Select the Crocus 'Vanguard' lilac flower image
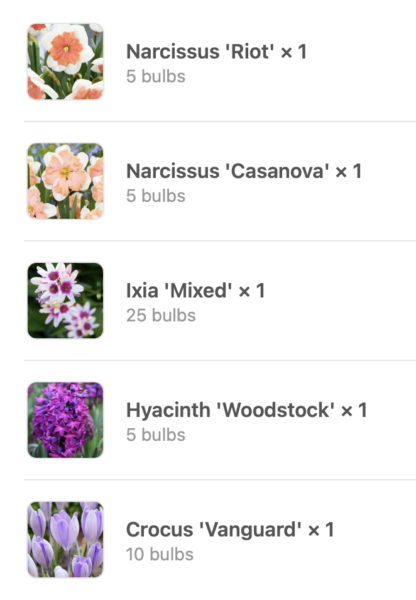The image size is (416, 600). [65, 540]
